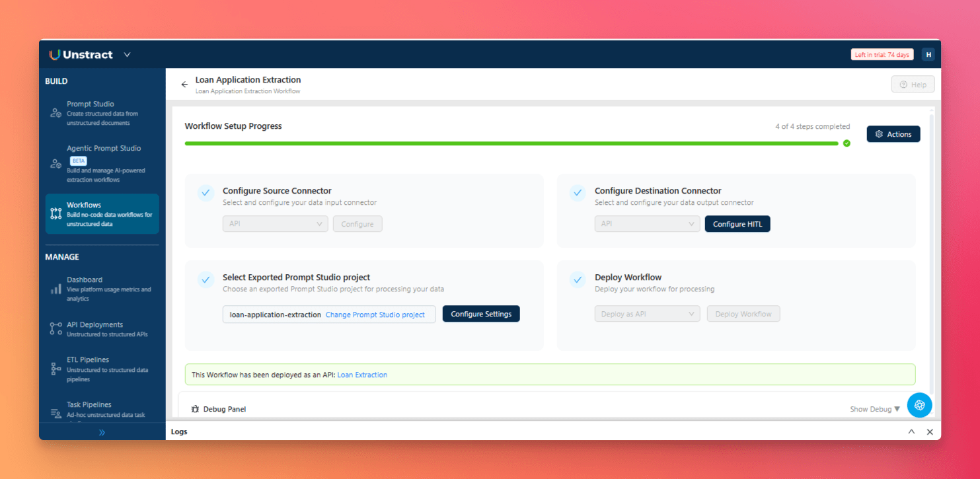Click the Workflows sidebar icon
980x479 pixels.
(x=56, y=213)
